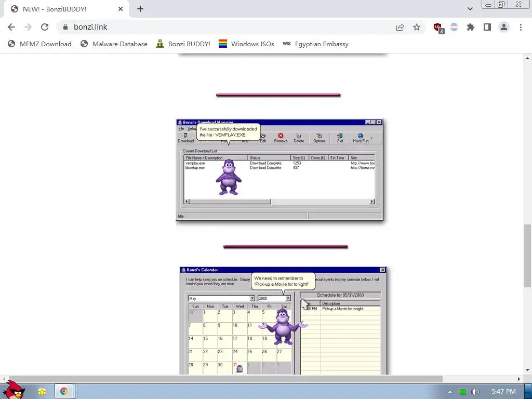Viewport: 532px width, 399px height.
Task: Click the horizontal scrollbar right arrow
Action: [x=518, y=379]
